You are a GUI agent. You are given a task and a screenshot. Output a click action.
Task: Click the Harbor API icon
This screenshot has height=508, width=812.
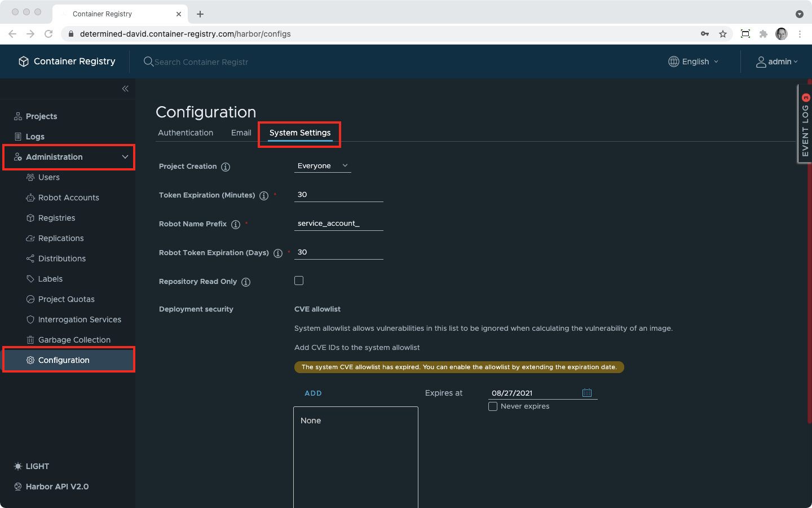(18, 487)
